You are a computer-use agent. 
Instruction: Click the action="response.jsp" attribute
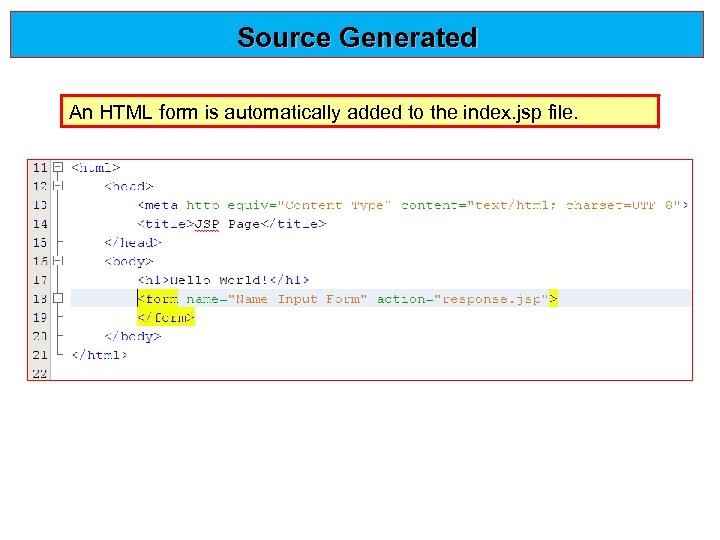point(463,299)
